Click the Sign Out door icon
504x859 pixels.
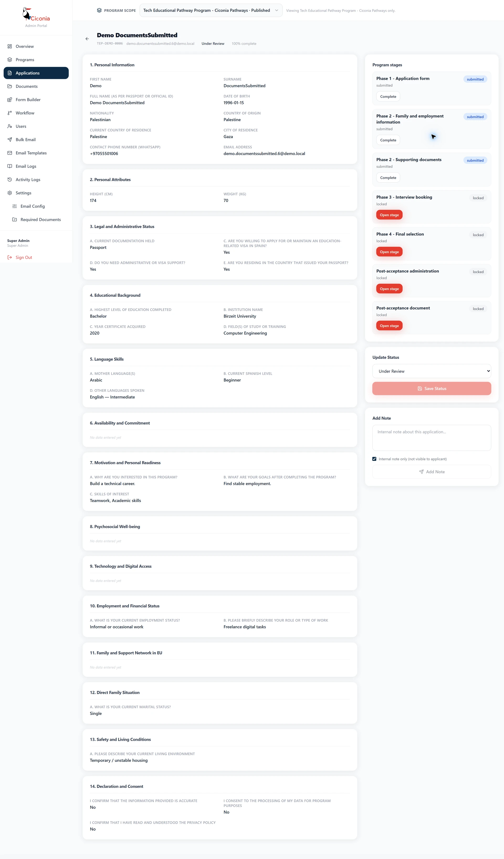point(9,257)
